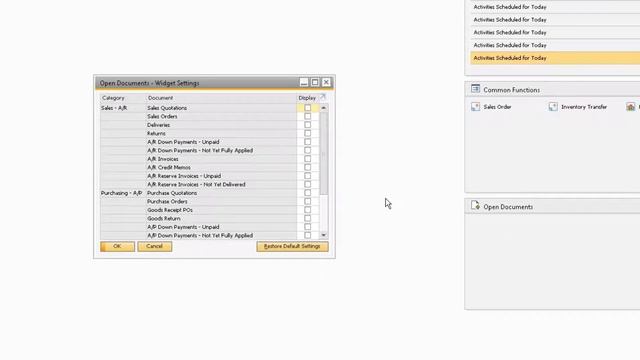Click the list scroll-up arrow

324,108
